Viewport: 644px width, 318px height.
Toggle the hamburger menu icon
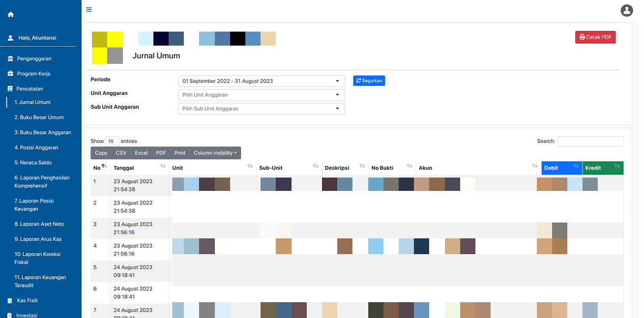[x=89, y=10]
